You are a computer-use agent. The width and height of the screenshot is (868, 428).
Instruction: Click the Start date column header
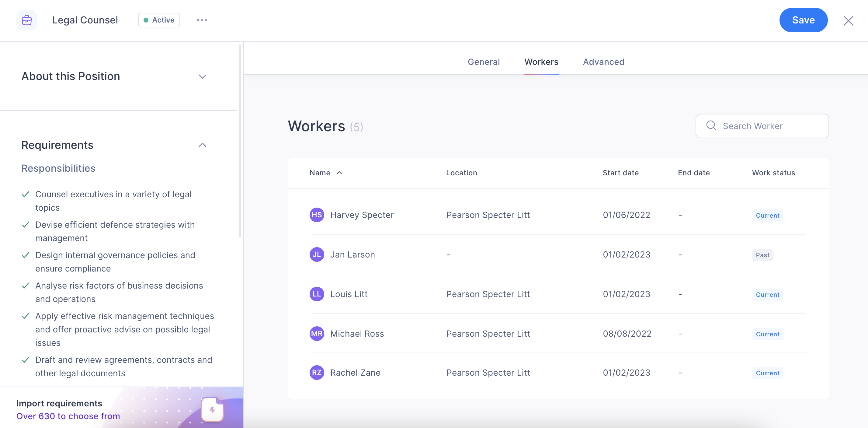coord(620,173)
